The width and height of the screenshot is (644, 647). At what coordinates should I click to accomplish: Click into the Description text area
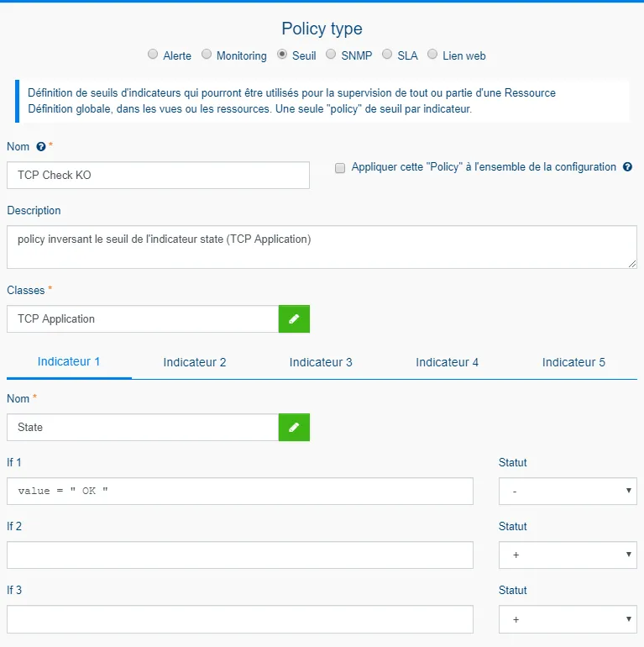coord(322,247)
